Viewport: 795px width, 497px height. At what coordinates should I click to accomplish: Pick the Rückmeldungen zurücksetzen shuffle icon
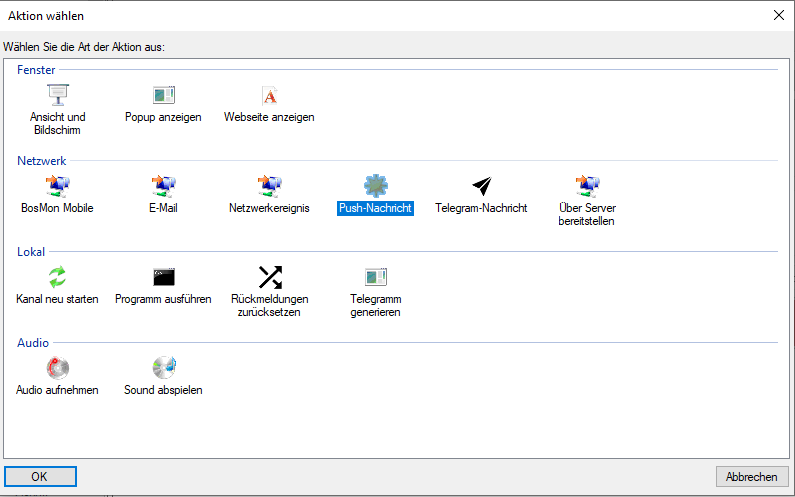click(269, 276)
